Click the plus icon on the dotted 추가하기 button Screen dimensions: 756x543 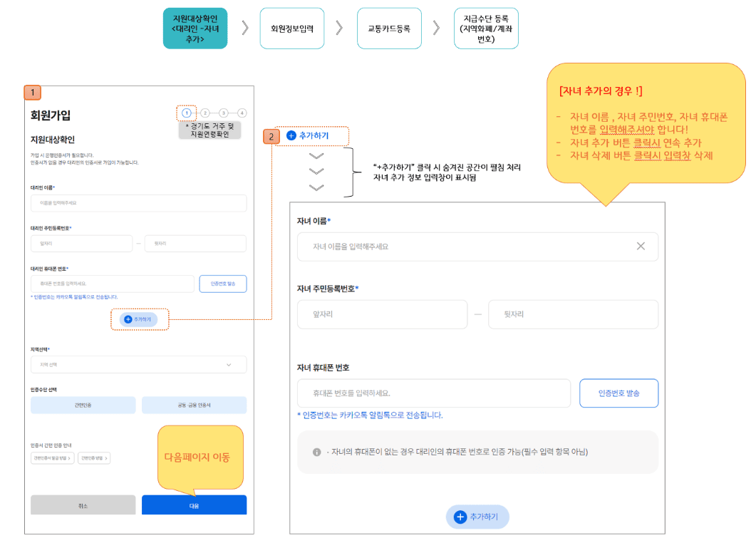pyautogui.click(x=128, y=319)
